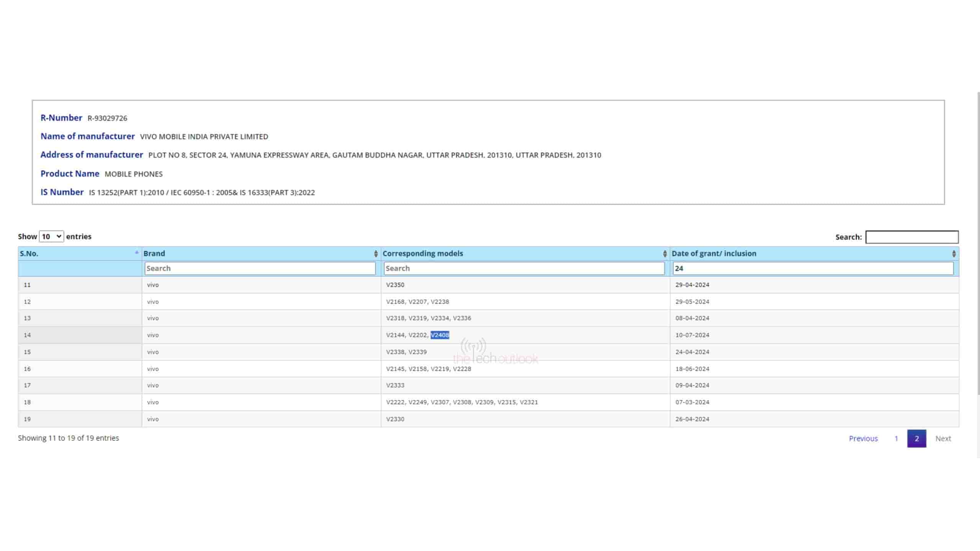Viewport: 980px width, 551px height.
Task: Click the V2350 model cell
Action: point(395,285)
